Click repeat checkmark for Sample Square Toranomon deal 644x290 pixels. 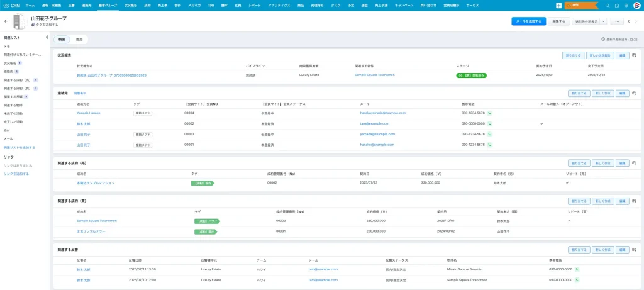click(x=569, y=221)
